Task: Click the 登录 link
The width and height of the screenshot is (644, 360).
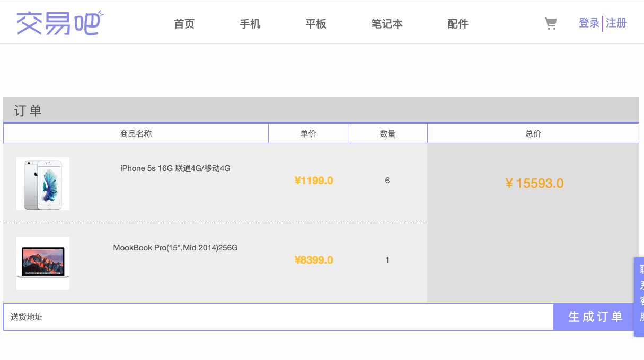Action: point(589,23)
